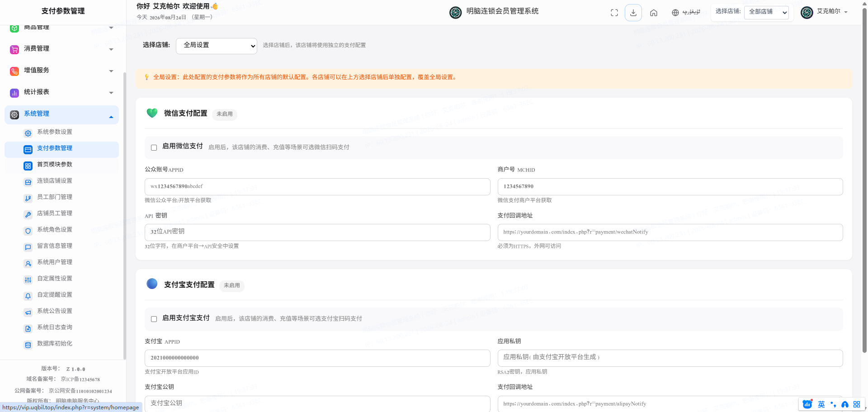Click the alipayNotify callback URL field
The height and width of the screenshot is (412, 868).
pyautogui.click(x=670, y=403)
